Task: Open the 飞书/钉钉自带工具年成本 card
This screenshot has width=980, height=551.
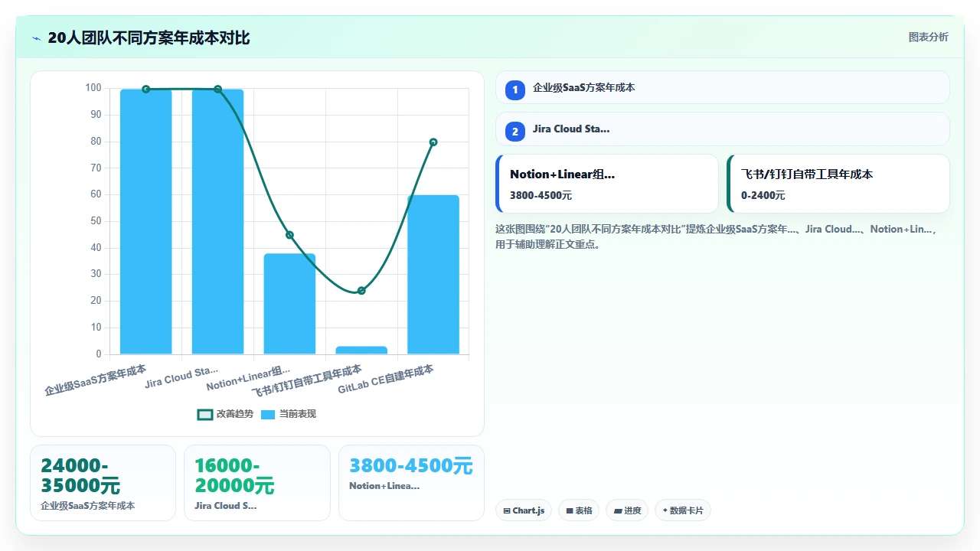Action: point(838,184)
